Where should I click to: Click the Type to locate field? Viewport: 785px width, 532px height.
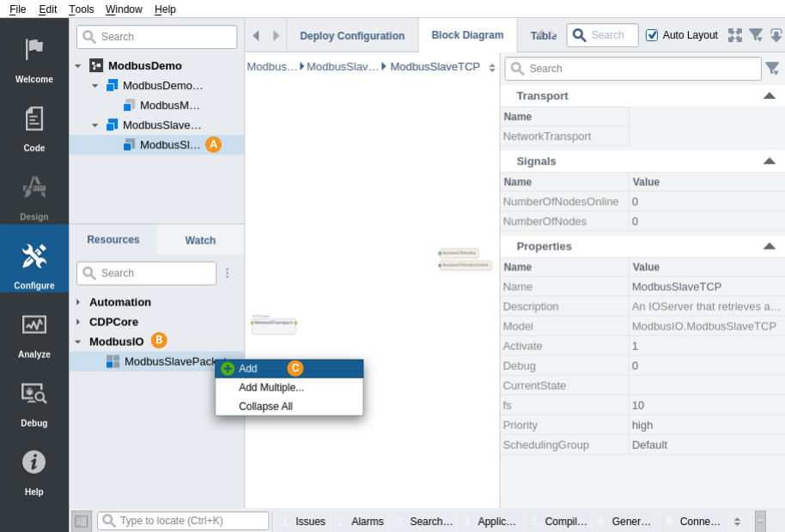pos(192,521)
